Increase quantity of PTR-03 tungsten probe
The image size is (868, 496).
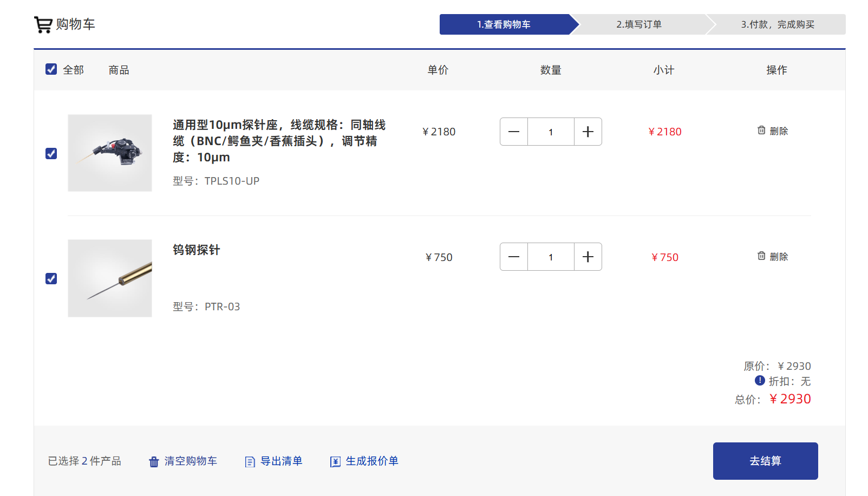point(588,257)
